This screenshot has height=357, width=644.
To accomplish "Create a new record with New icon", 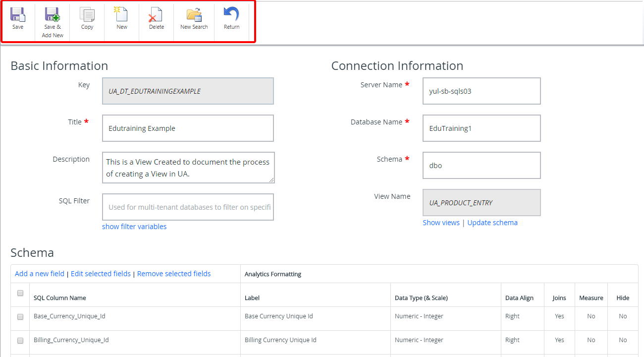I will point(121,15).
